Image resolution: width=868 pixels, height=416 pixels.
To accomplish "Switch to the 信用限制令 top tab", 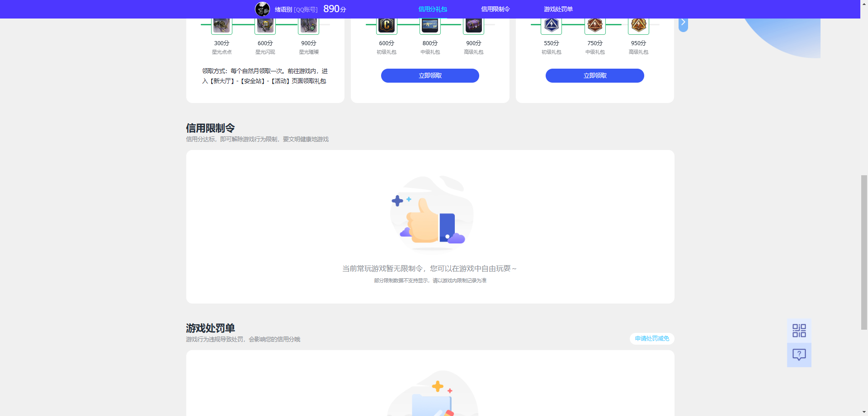I will (495, 9).
